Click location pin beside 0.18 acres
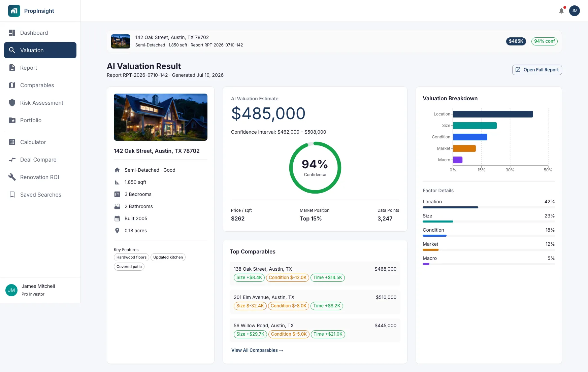Screen dimensions: 588x372 click(x=117, y=231)
